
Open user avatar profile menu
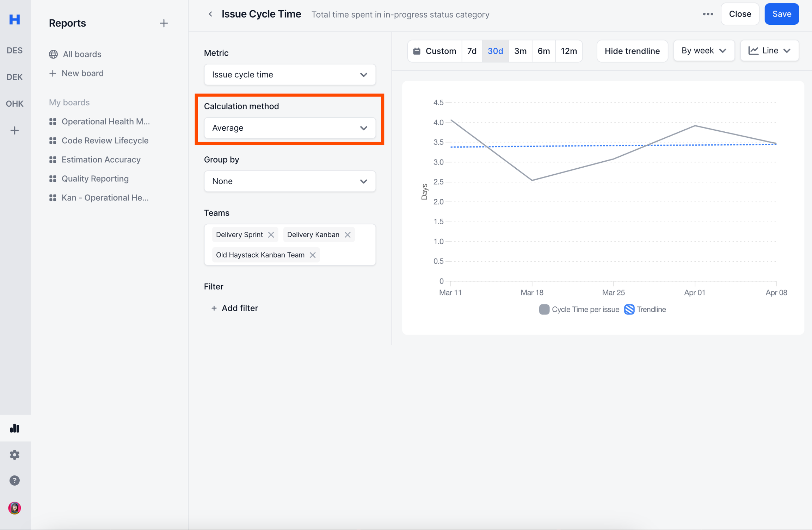(x=14, y=508)
